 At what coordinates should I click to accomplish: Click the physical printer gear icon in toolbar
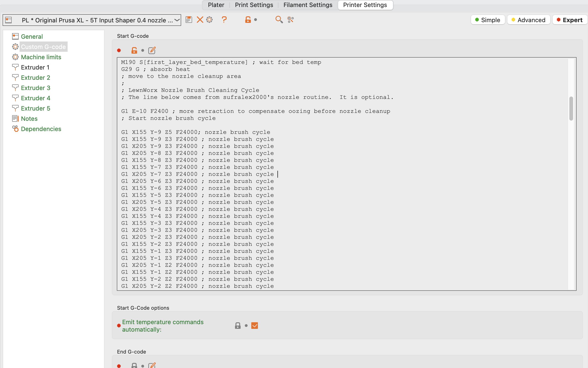[x=209, y=20]
